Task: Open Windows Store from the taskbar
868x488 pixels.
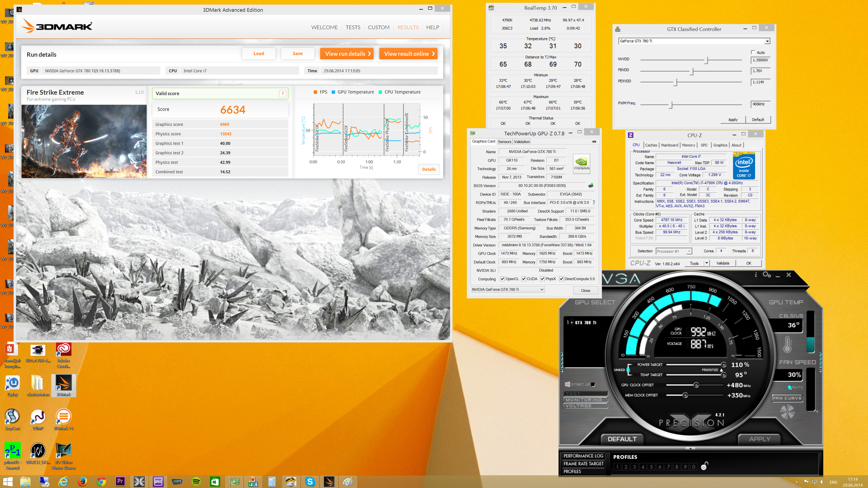Action: (x=215, y=482)
